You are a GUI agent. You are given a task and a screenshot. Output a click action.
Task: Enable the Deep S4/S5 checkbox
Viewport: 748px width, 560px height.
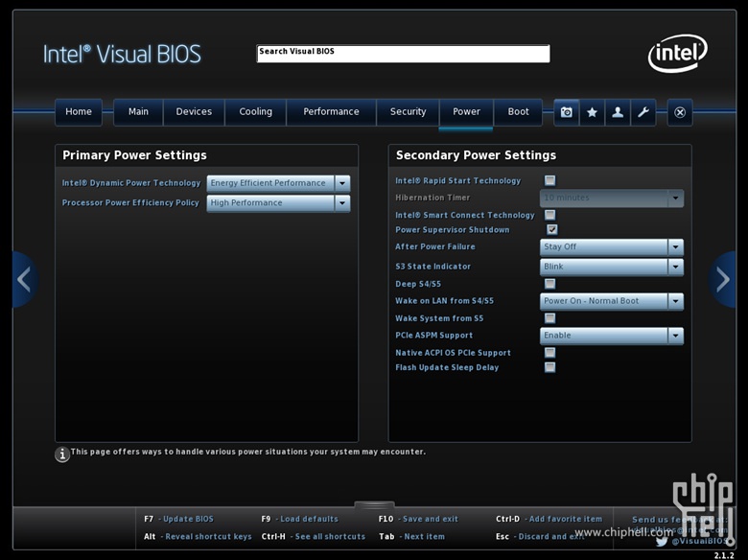click(x=550, y=284)
